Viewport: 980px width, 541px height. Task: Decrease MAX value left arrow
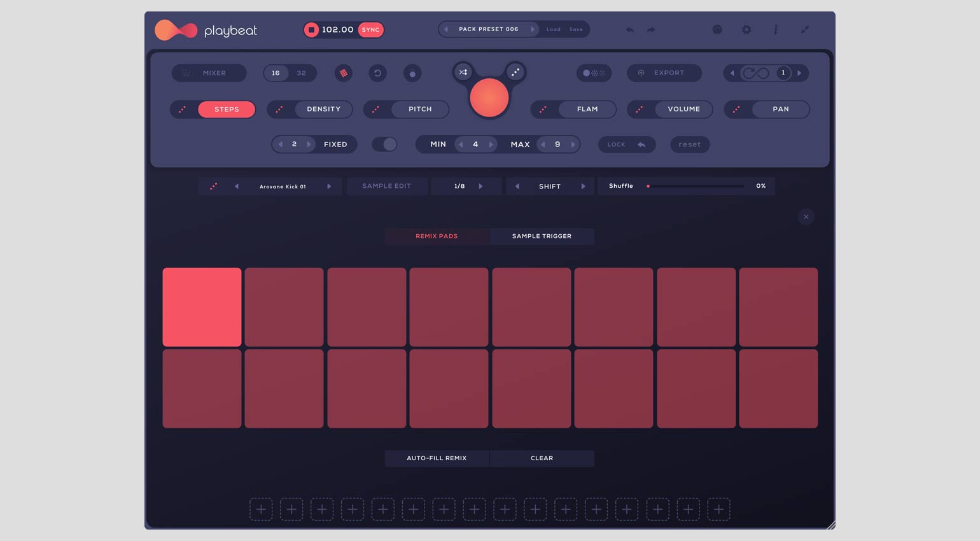tap(543, 144)
